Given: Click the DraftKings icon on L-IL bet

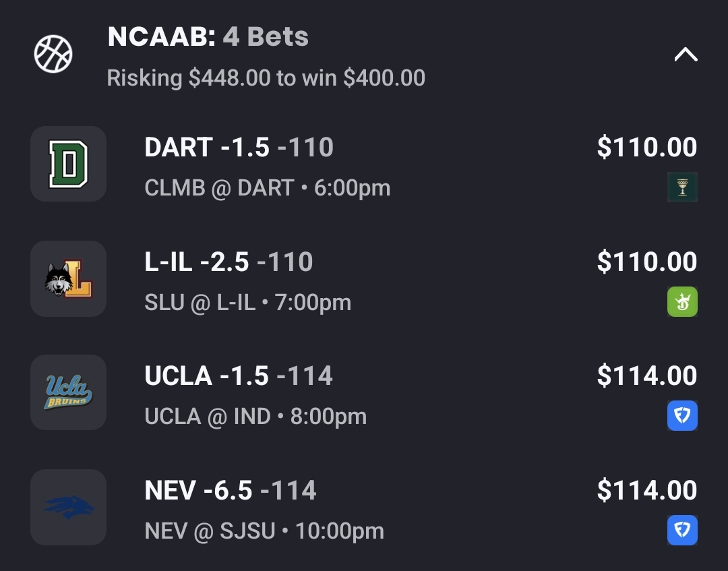Looking at the screenshot, I should tap(682, 301).
